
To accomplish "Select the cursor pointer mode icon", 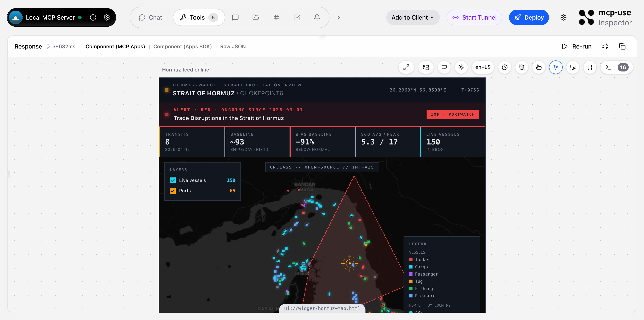I will (555, 67).
